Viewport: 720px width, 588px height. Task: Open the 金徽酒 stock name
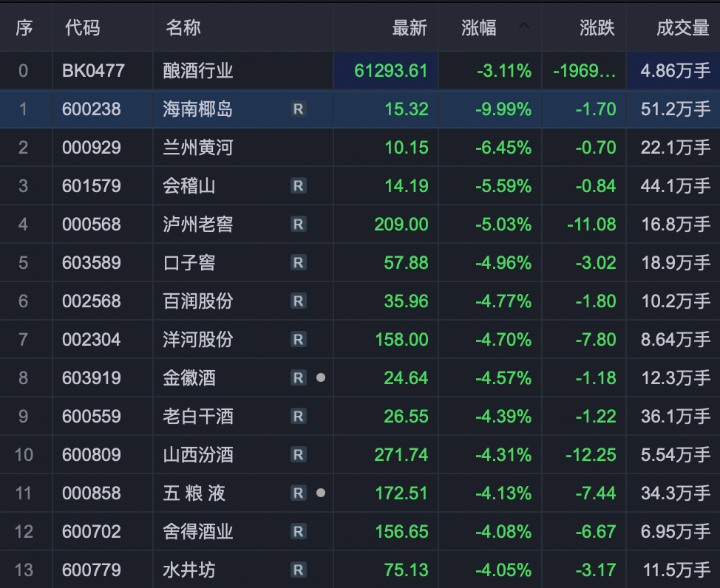point(189,377)
